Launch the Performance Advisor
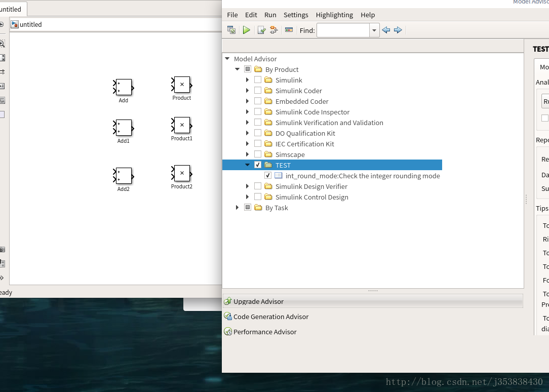The width and height of the screenshot is (549, 392). (264, 332)
